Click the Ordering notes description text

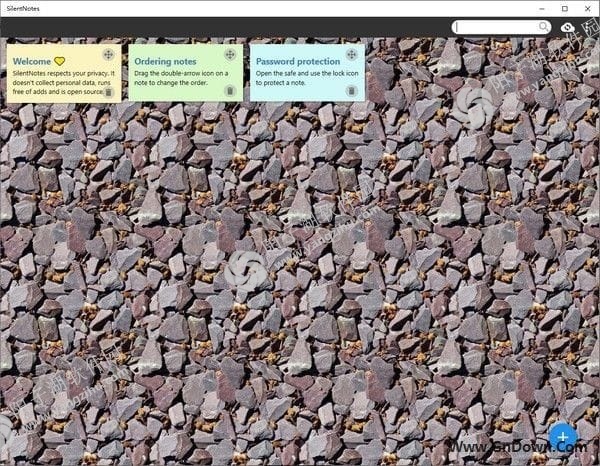[x=180, y=78]
